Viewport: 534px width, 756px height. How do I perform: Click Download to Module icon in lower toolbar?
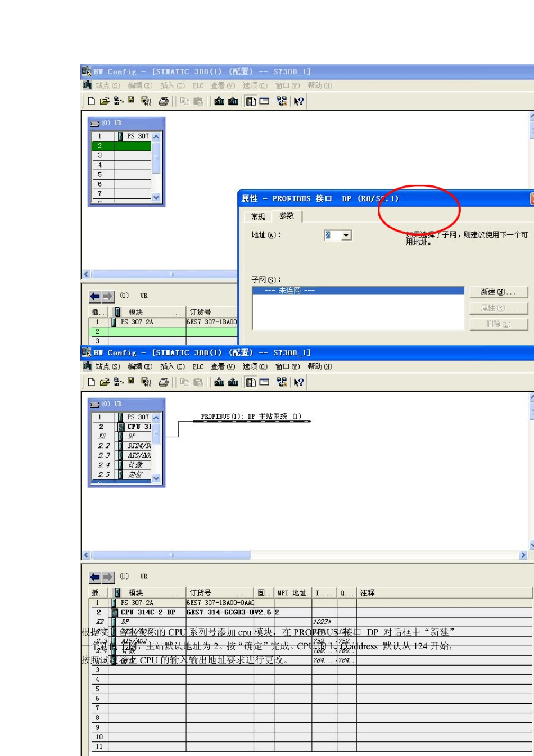pos(219,382)
